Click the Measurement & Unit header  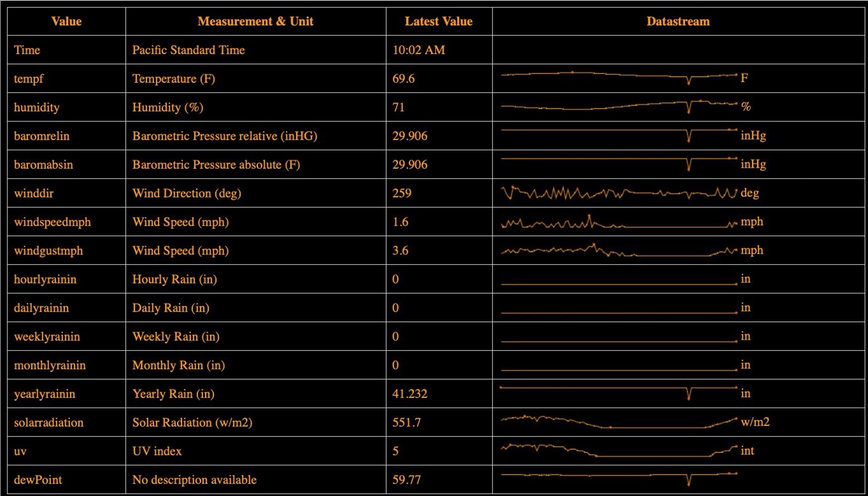tap(255, 21)
